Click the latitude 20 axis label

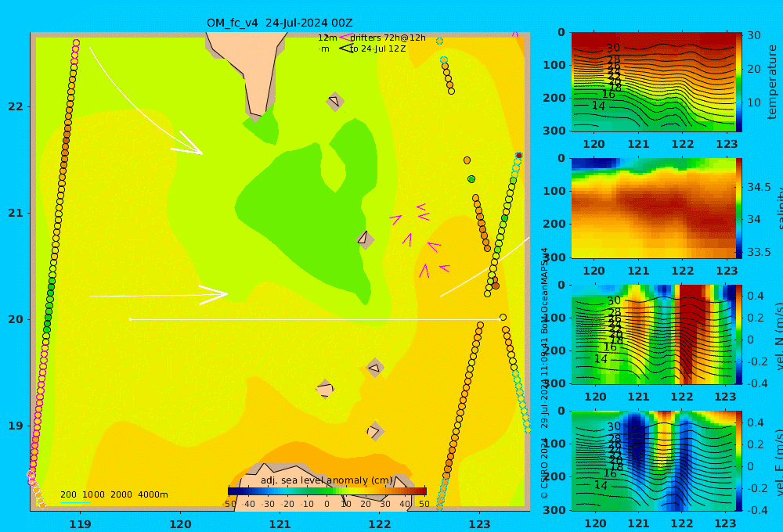point(16,319)
